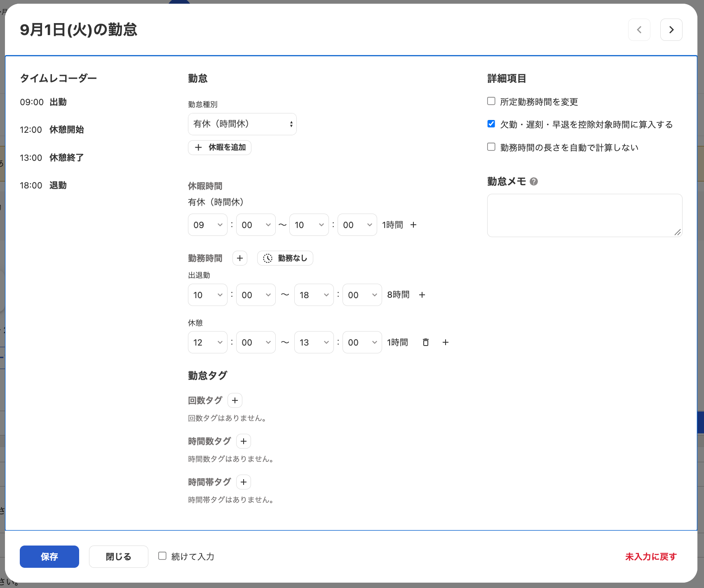Add a 時間帯タグ with plus button
This screenshot has height=588, width=704.
244,482
